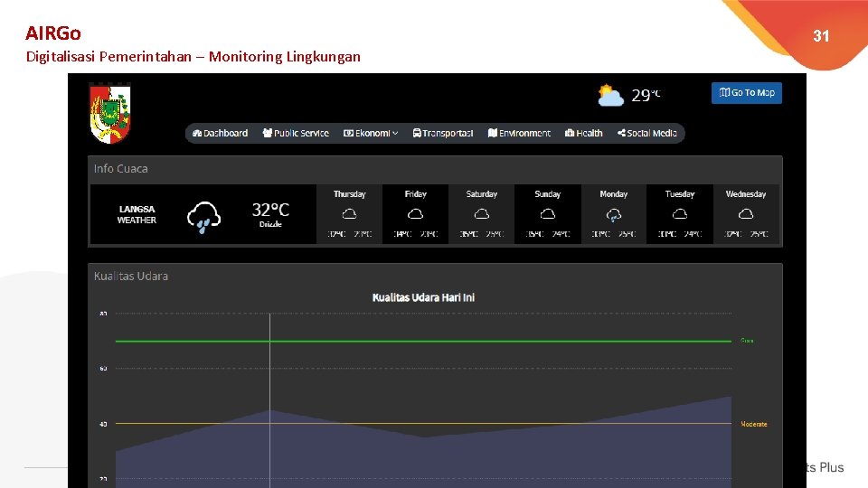
Task: Select the Thursday forecast label
Action: tap(349, 194)
